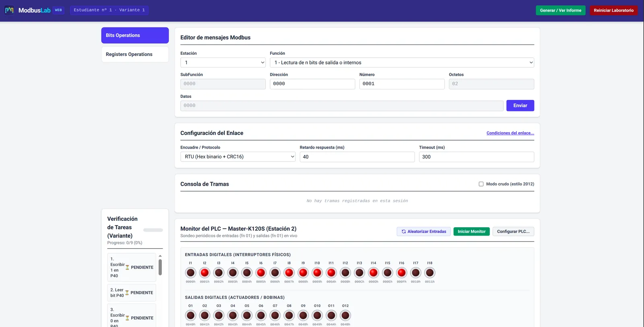Focus the Dirección input field
Screen dimensions: 644x327
pos(312,84)
